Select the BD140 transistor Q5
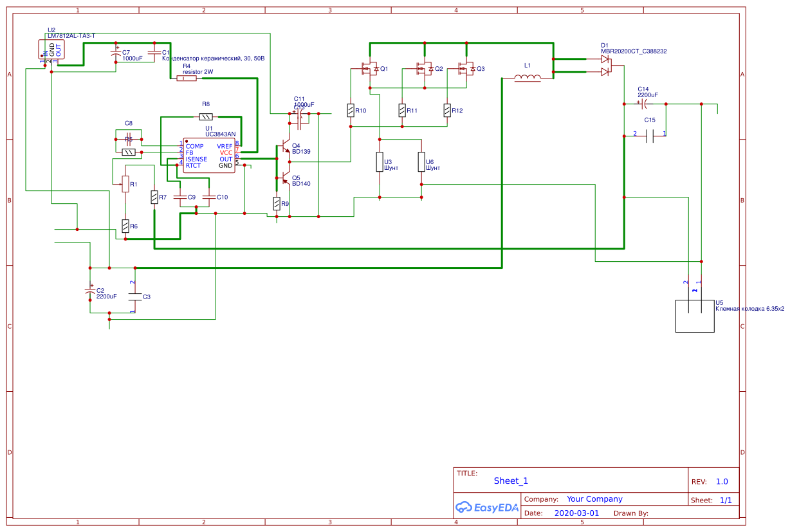This screenshot has width=790, height=532. click(x=285, y=179)
